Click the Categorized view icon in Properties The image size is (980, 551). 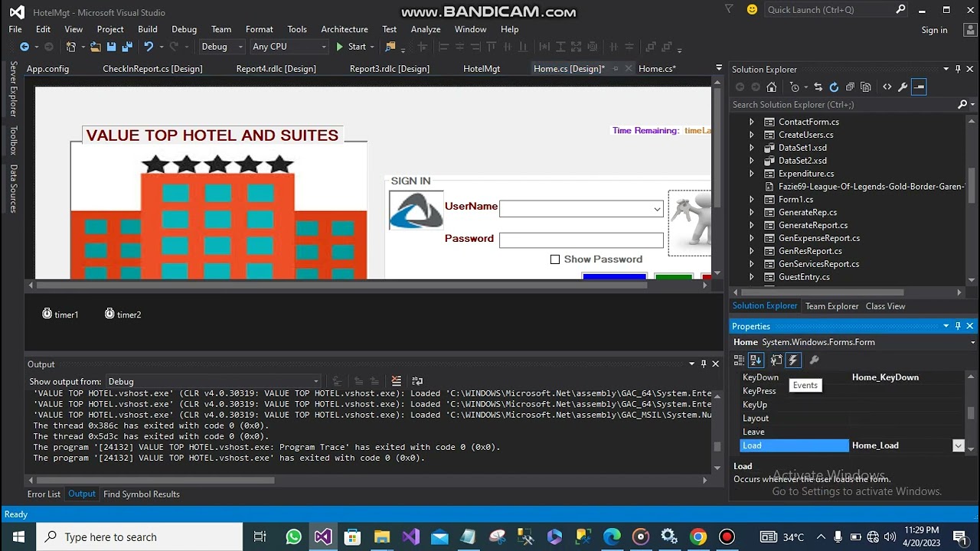click(739, 360)
